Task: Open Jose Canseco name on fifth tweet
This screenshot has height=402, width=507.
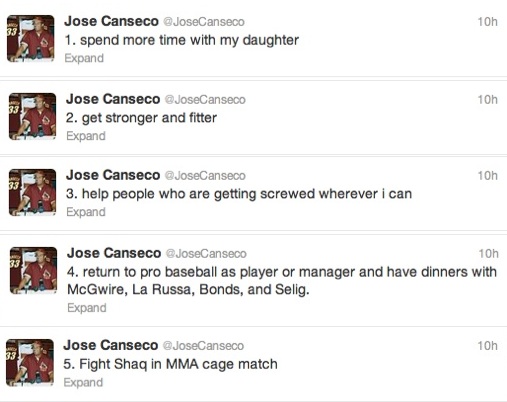Action: pyautogui.click(x=111, y=345)
